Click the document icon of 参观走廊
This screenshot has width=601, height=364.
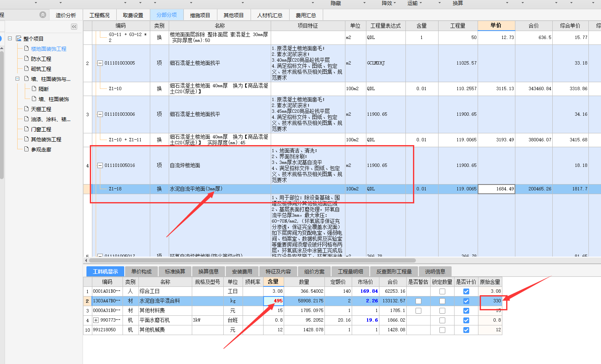[x=26, y=149]
